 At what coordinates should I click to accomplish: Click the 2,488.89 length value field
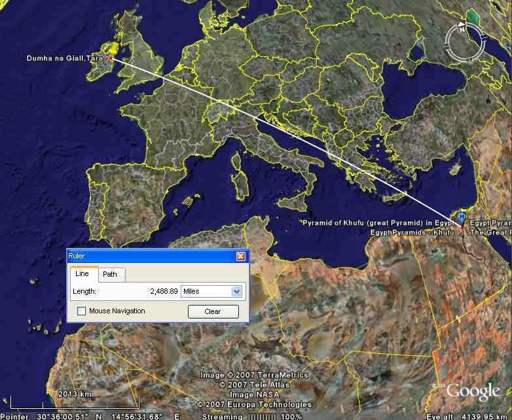pyautogui.click(x=164, y=291)
